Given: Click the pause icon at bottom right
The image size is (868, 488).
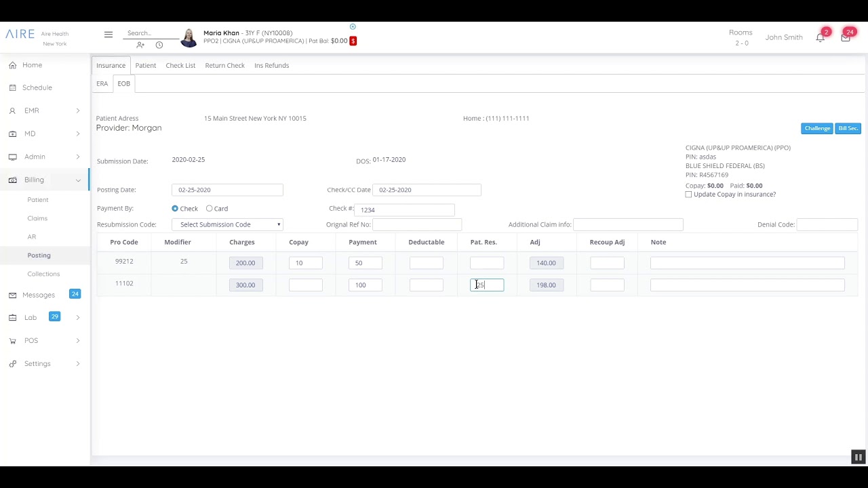Looking at the screenshot, I should point(858,457).
